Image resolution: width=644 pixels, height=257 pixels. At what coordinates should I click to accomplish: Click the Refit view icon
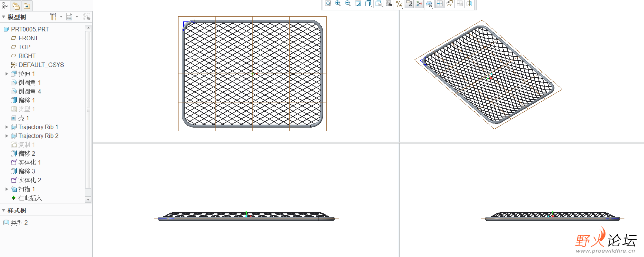pos(328,4)
